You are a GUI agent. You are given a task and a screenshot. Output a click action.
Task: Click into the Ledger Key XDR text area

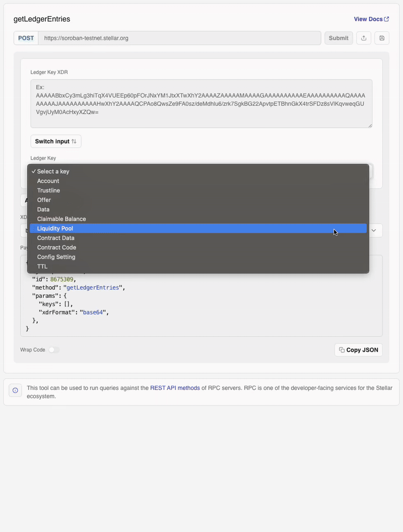[201, 103]
